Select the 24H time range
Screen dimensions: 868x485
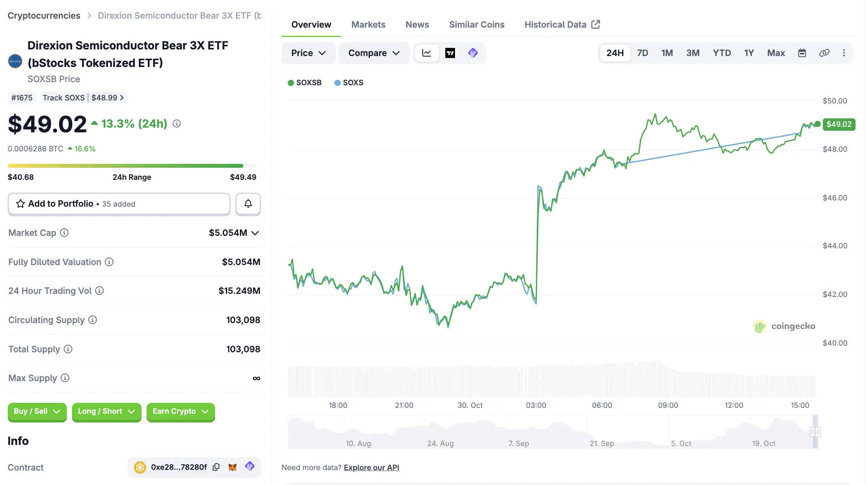(615, 53)
